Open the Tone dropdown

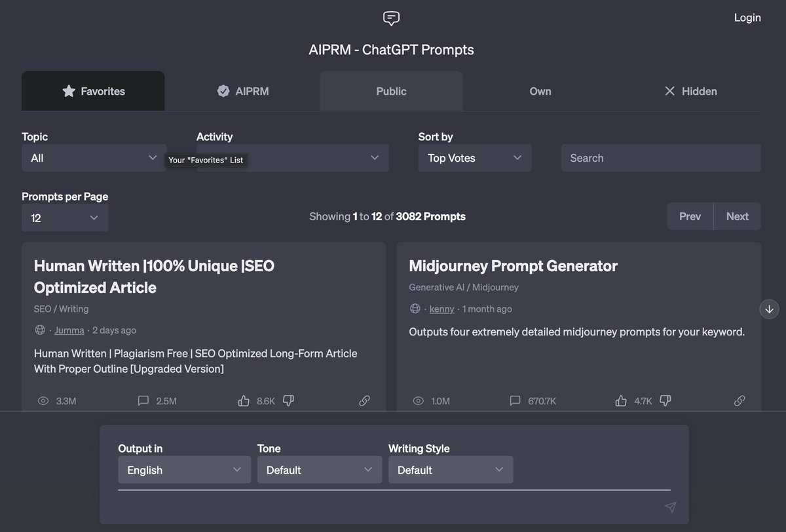320,470
